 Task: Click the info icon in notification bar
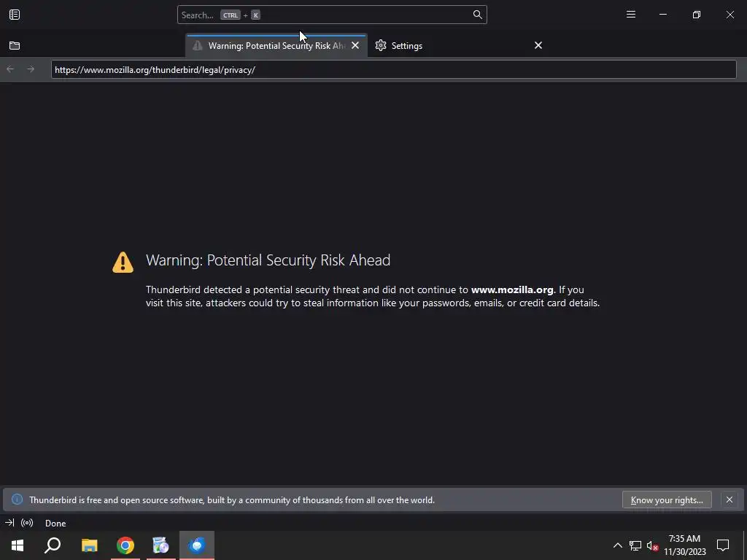point(18,499)
